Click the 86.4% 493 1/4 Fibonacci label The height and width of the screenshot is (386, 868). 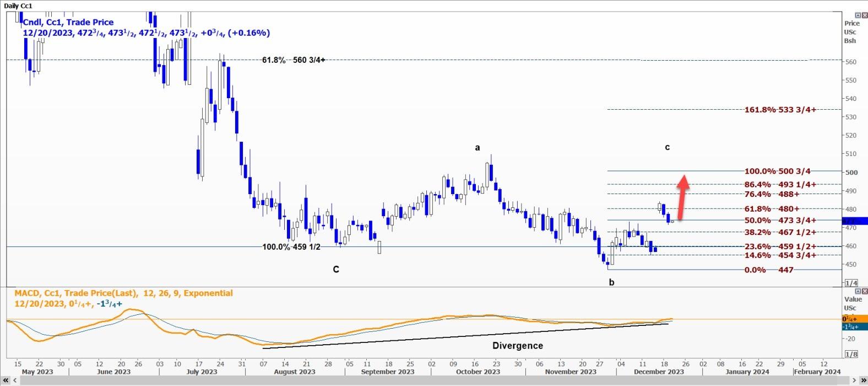click(780, 185)
